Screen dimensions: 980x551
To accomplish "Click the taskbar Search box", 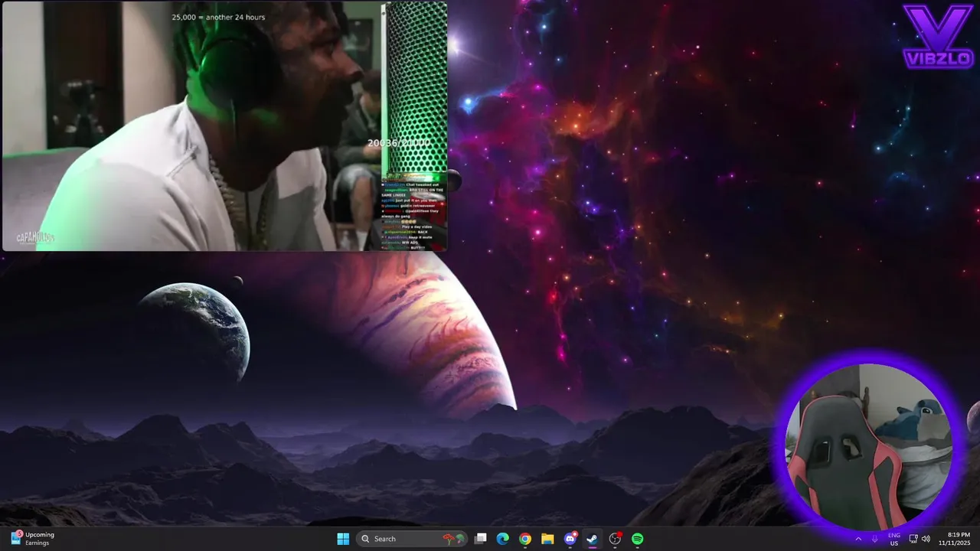I will click(413, 539).
